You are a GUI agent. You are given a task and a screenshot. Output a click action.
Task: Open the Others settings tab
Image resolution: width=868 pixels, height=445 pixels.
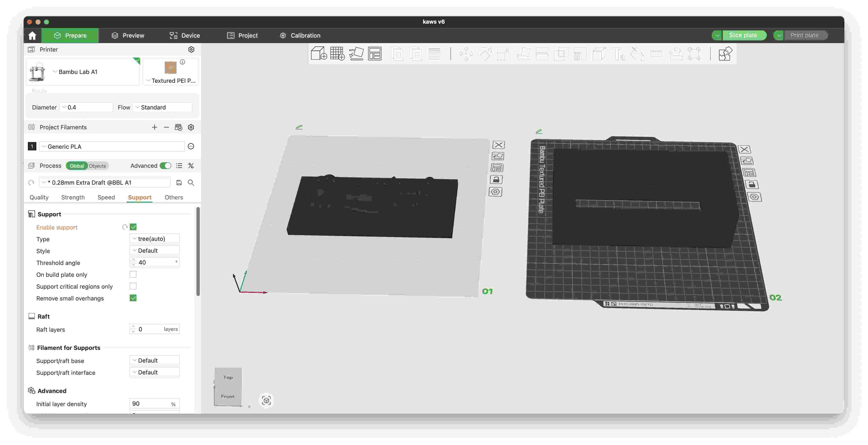[x=174, y=197]
